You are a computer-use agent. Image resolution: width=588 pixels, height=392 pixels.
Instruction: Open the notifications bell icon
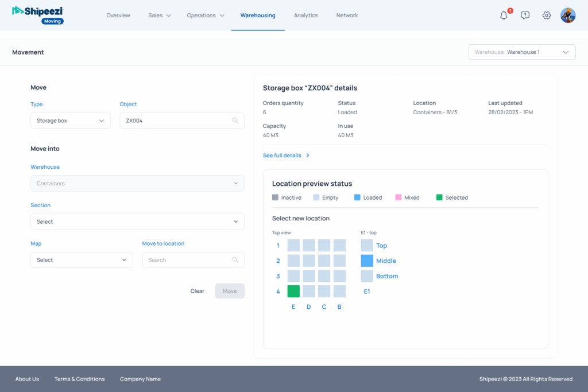504,15
